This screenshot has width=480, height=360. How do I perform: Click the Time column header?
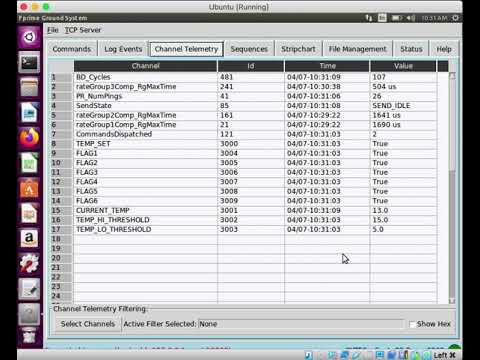327,66
